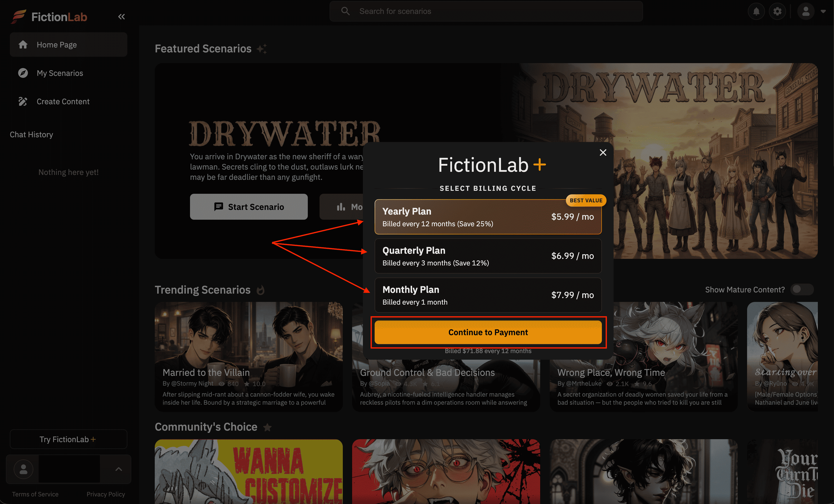Image resolution: width=834 pixels, height=504 pixels.
Task: Select the Yearly Plan option
Action: pyautogui.click(x=488, y=217)
